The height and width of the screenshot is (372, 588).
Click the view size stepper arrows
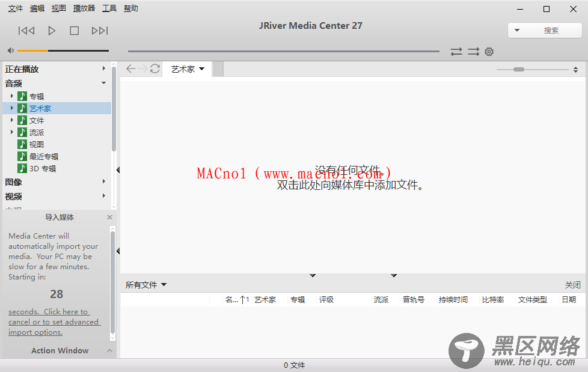(575, 69)
